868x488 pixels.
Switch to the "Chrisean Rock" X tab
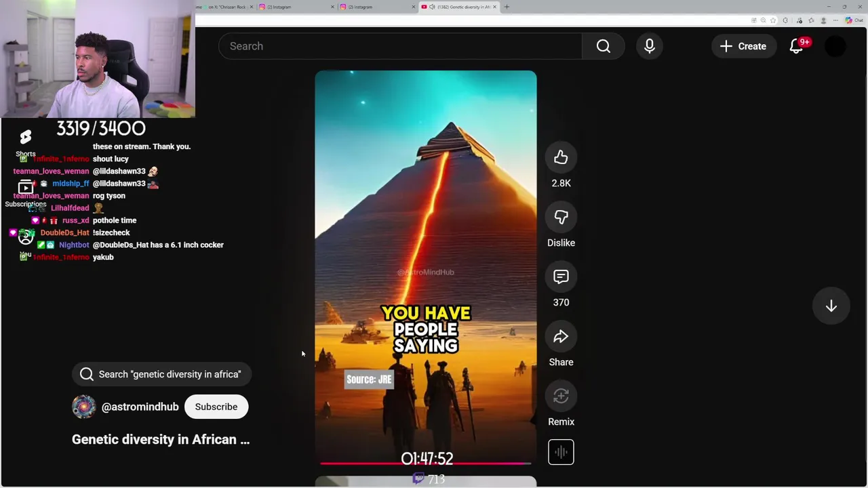click(224, 7)
